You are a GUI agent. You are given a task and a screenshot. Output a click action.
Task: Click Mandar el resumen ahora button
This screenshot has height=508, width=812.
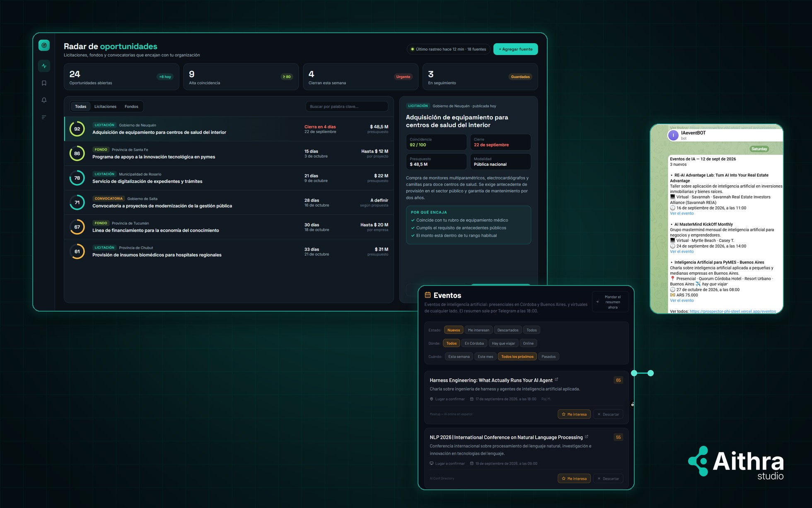click(610, 302)
